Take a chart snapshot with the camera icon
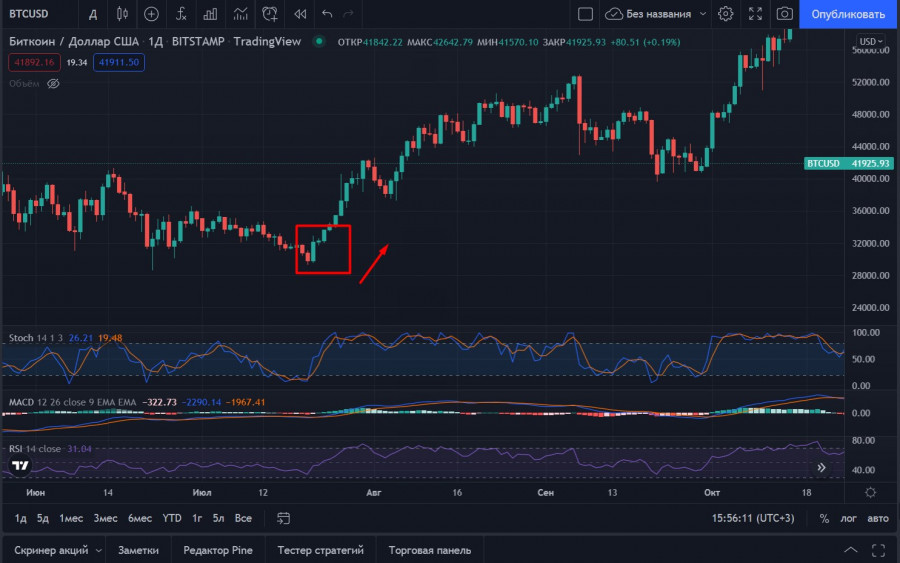Image resolution: width=900 pixels, height=563 pixels. [x=785, y=14]
